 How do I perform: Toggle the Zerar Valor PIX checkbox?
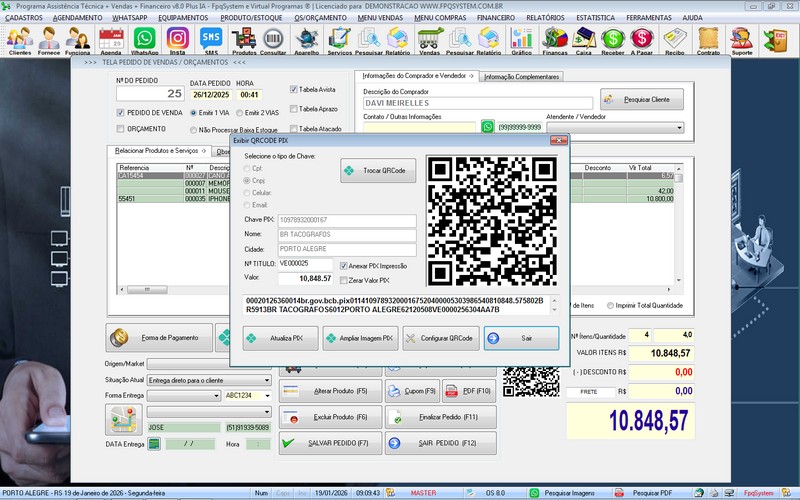[343, 280]
